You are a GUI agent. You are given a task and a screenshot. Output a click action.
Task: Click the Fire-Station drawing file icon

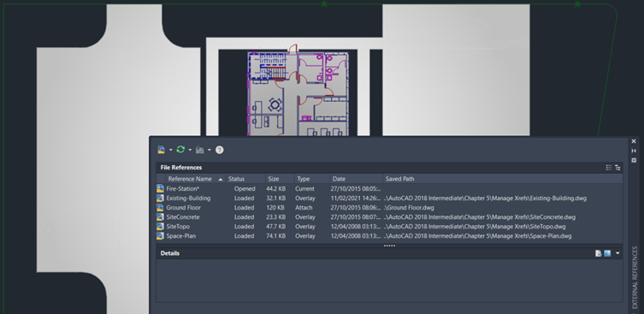point(160,188)
